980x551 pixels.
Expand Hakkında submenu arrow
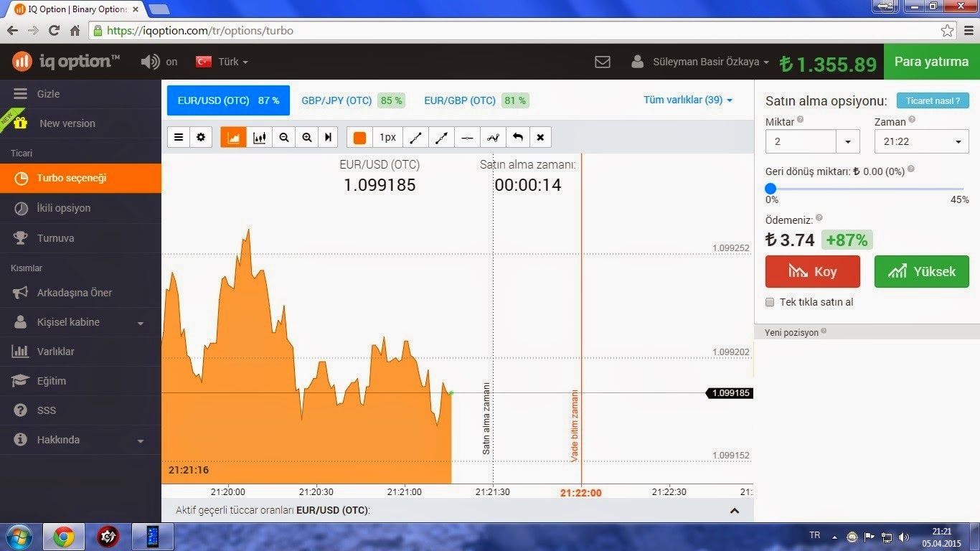(x=141, y=441)
